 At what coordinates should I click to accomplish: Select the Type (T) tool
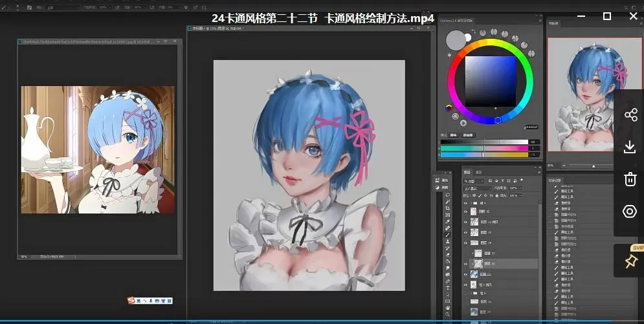click(x=448, y=288)
